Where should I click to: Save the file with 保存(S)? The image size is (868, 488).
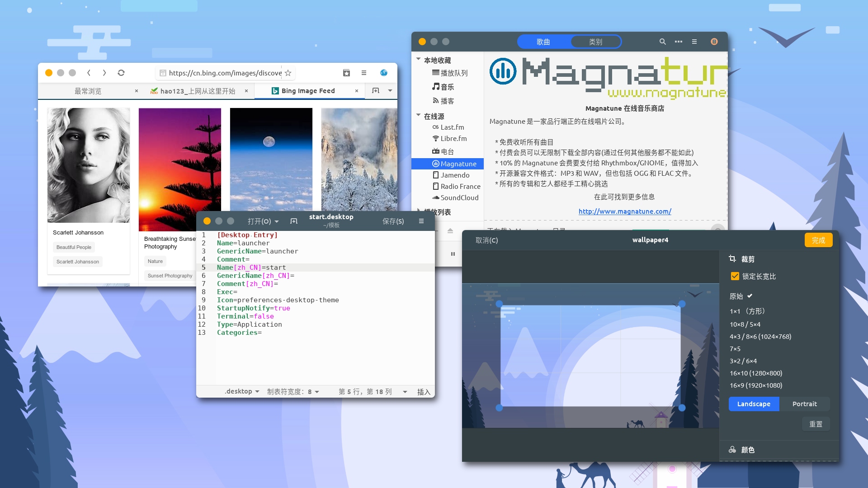(x=393, y=221)
